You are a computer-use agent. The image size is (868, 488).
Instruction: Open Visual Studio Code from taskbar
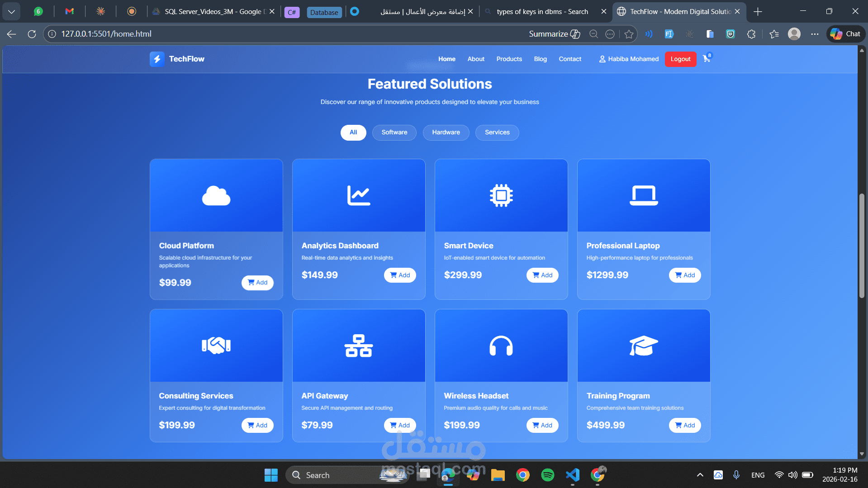pos(572,475)
